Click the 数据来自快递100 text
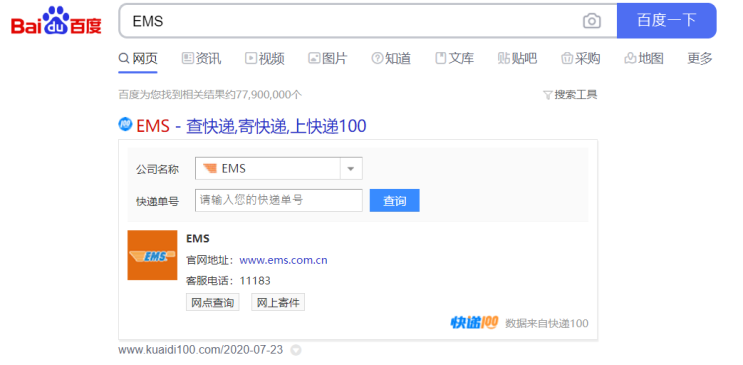This screenshot has width=743, height=365. click(x=546, y=323)
